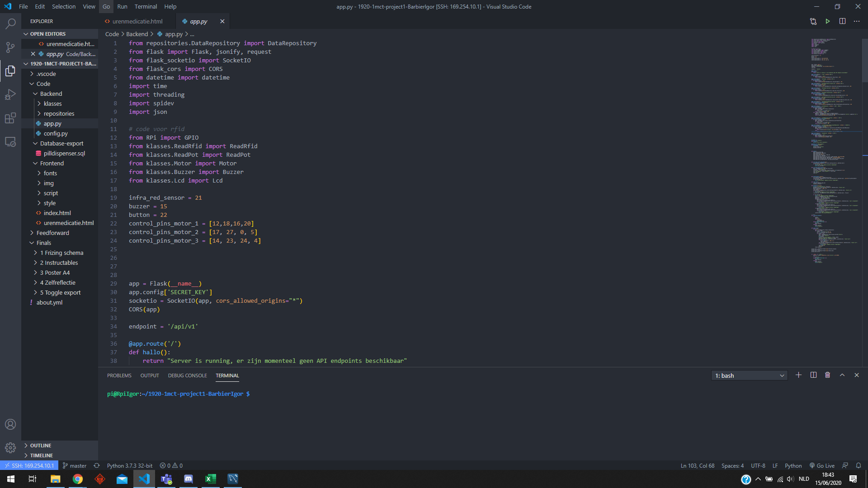Open errors and warnings count
Image resolution: width=868 pixels, height=488 pixels.
[x=171, y=465]
